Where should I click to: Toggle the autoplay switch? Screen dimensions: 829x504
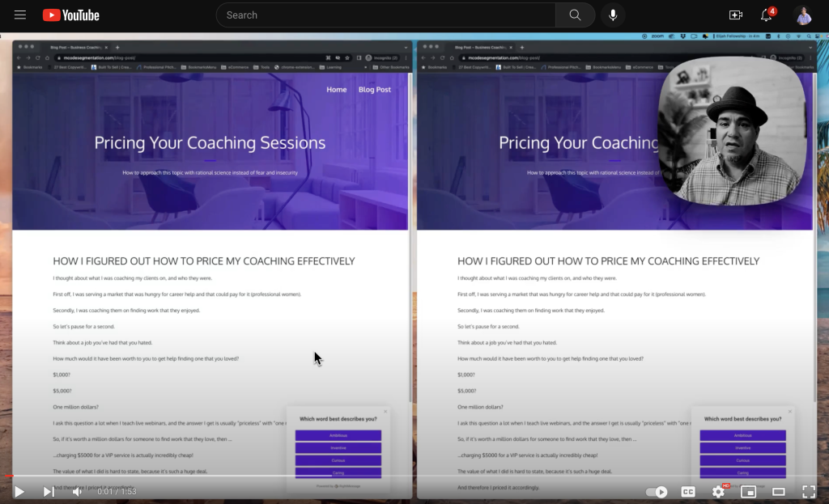click(x=657, y=491)
